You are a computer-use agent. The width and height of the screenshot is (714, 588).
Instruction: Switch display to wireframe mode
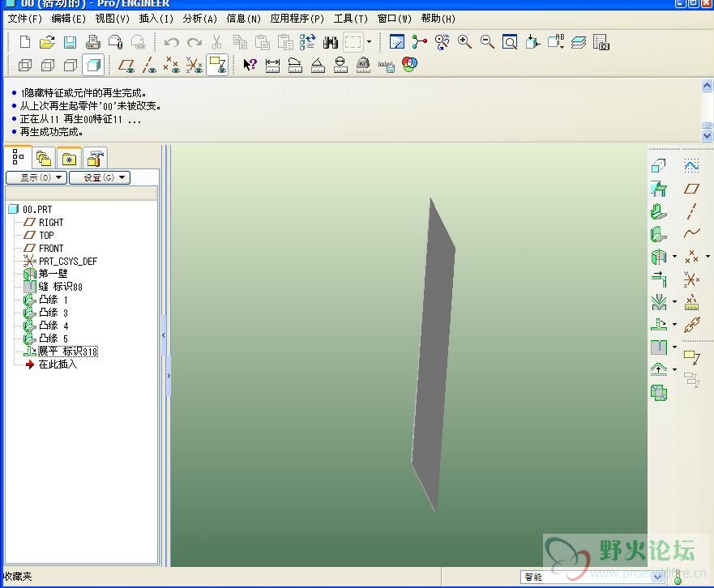25,65
